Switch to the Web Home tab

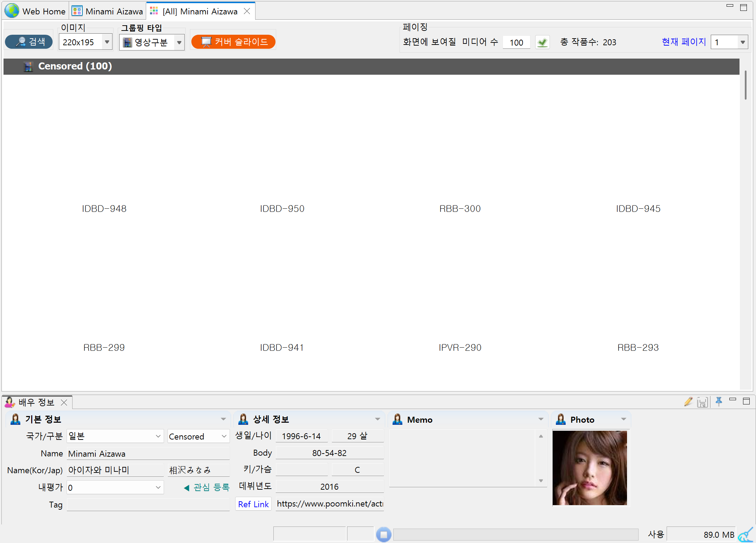point(43,11)
